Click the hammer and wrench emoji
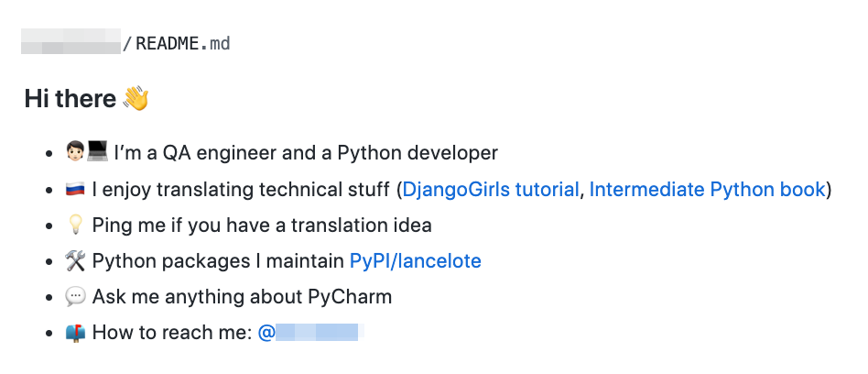This screenshot has height=374, width=868. 75,261
